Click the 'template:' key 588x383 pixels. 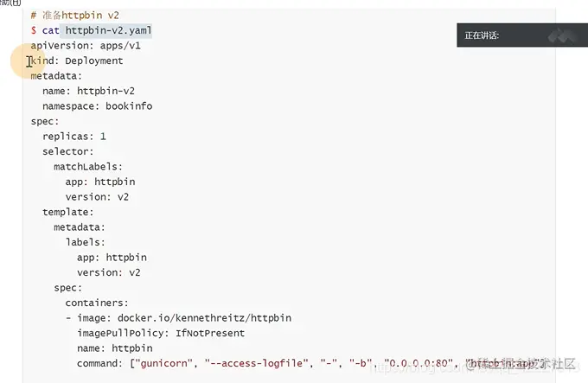pos(68,211)
